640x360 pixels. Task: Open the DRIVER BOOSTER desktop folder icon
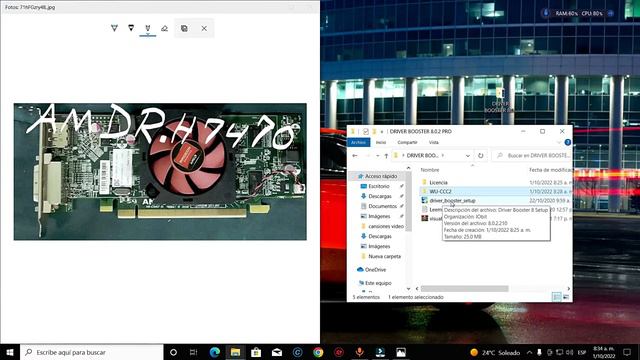pos(500,100)
